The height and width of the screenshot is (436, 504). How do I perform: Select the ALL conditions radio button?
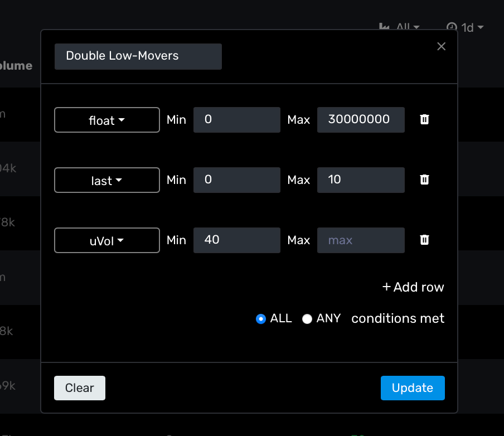point(261,318)
